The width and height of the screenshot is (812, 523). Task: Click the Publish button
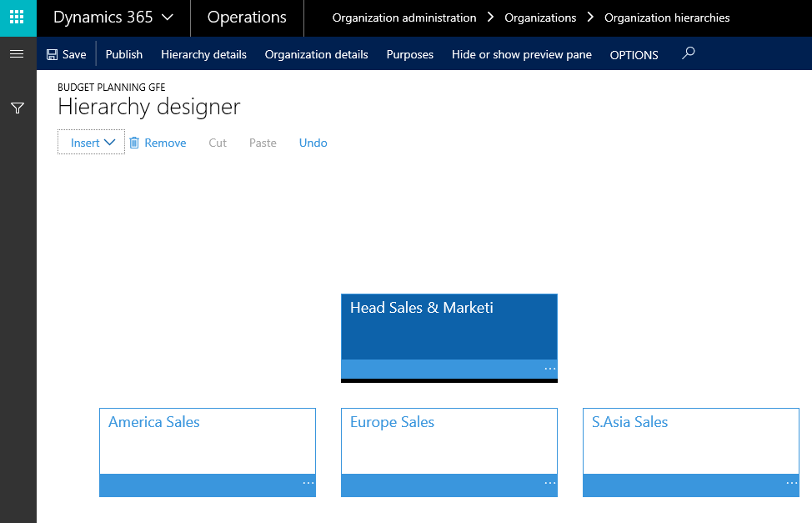123,54
